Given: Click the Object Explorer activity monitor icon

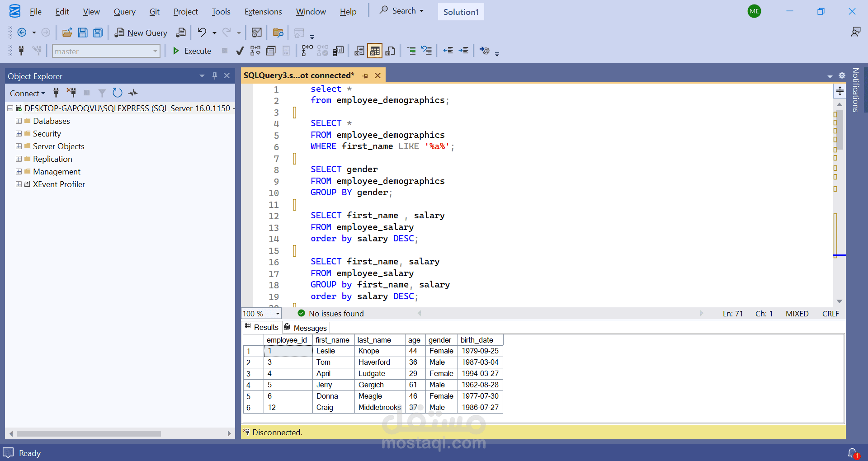Looking at the screenshot, I should (132, 93).
